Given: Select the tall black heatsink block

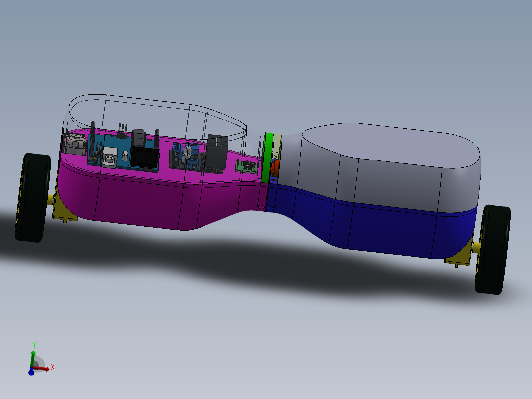Looking at the screenshot, I should click(x=216, y=153).
